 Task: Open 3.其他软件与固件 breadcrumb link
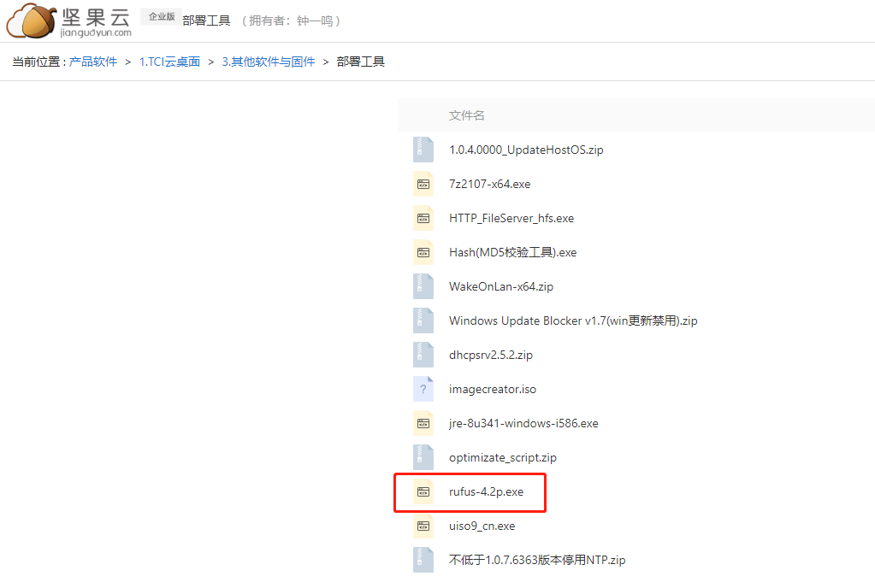tap(269, 62)
